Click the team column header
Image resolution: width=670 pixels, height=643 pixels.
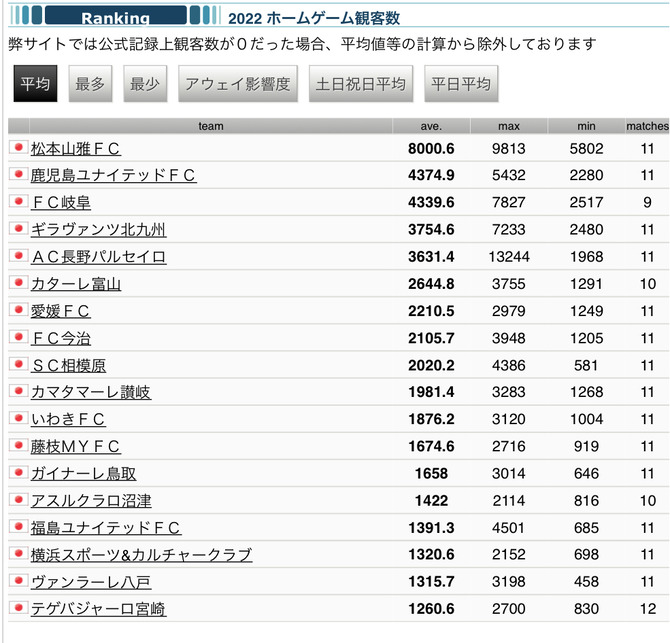click(211, 126)
